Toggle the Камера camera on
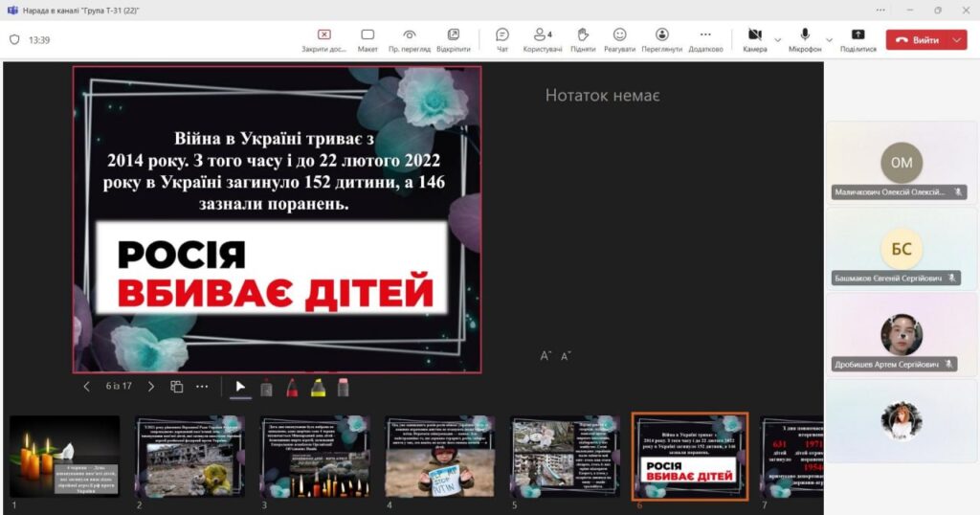This screenshot has height=515, width=980. [754, 39]
